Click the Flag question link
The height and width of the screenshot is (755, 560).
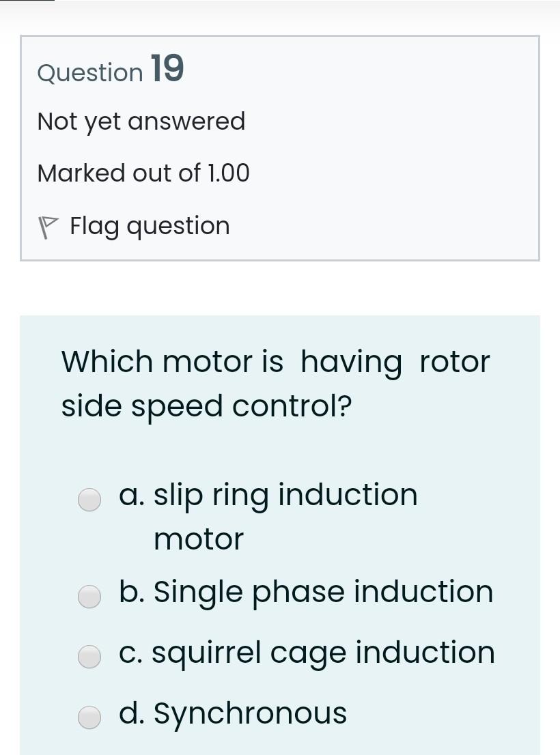(x=149, y=225)
